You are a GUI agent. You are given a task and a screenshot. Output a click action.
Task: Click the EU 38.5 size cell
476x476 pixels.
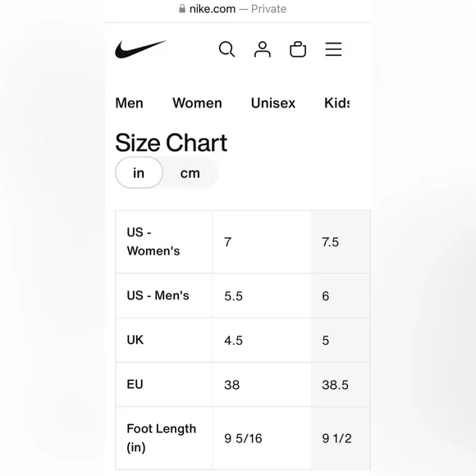[341, 385]
